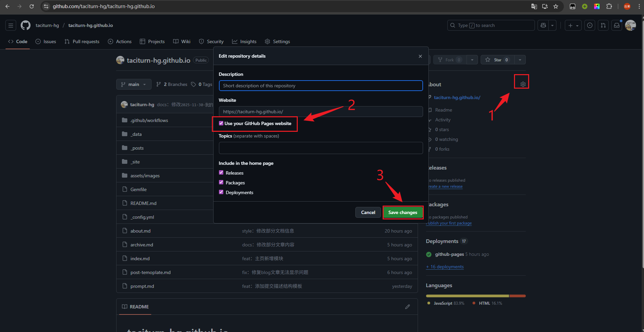Edit README with the pencil icon

pyautogui.click(x=408, y=307)
